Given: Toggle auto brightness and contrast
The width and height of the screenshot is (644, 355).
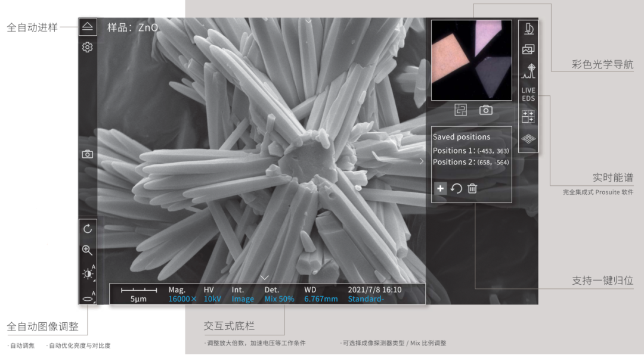Looking at the screenshot, I should (88, 274).
